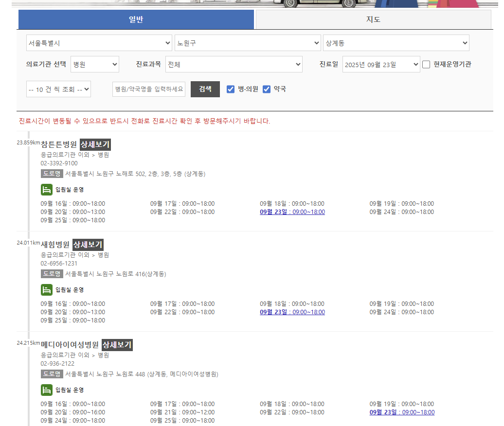Open the 노원구 district dropdown
Screen dimensions: 504x426
tap(248, 43)
